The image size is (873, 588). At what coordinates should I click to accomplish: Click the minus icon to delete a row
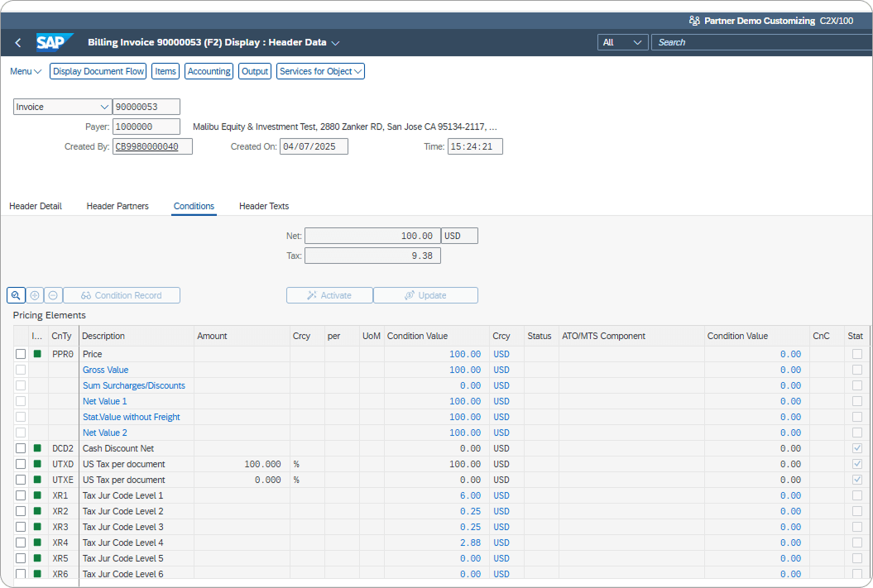(x=52, y=295)
